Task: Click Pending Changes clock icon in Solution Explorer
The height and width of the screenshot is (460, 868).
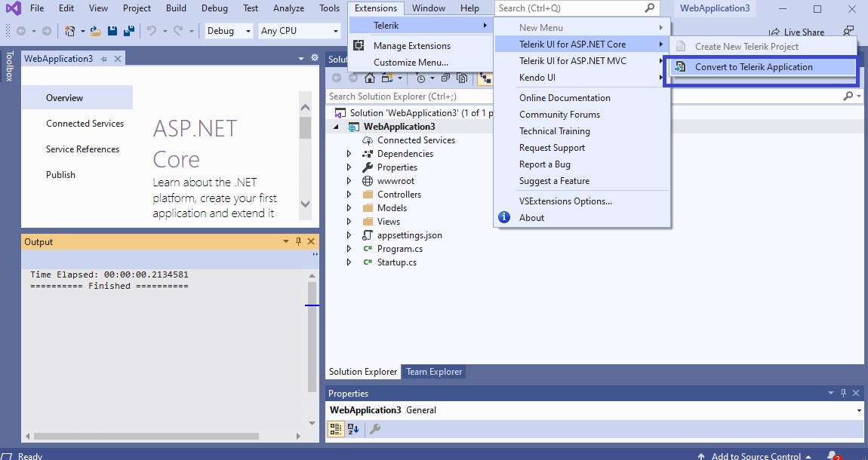Action: pos(420,77)
